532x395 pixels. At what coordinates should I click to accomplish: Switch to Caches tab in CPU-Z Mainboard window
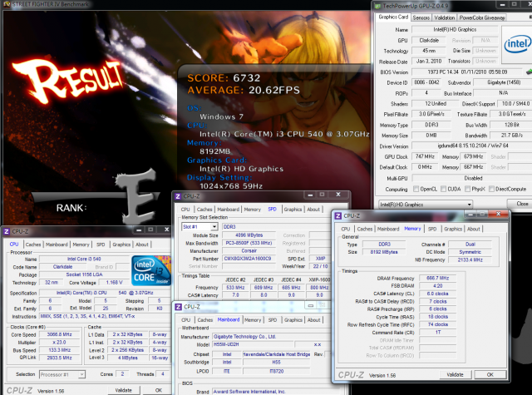pos(205,320)
